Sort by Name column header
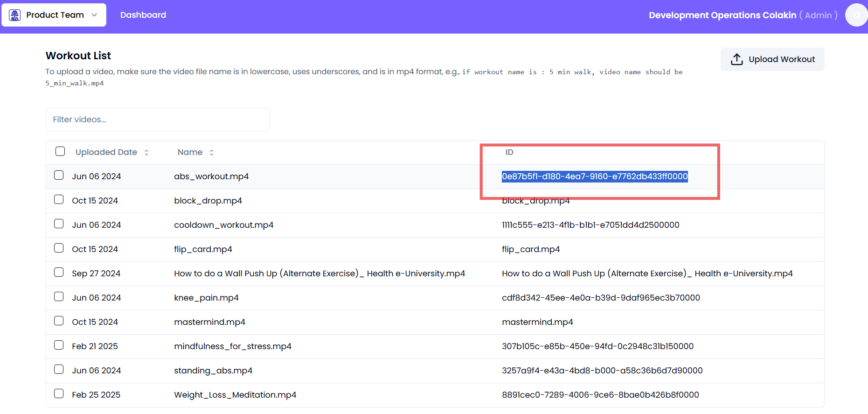This screenshot has height=414, width=868. point(190,152)
